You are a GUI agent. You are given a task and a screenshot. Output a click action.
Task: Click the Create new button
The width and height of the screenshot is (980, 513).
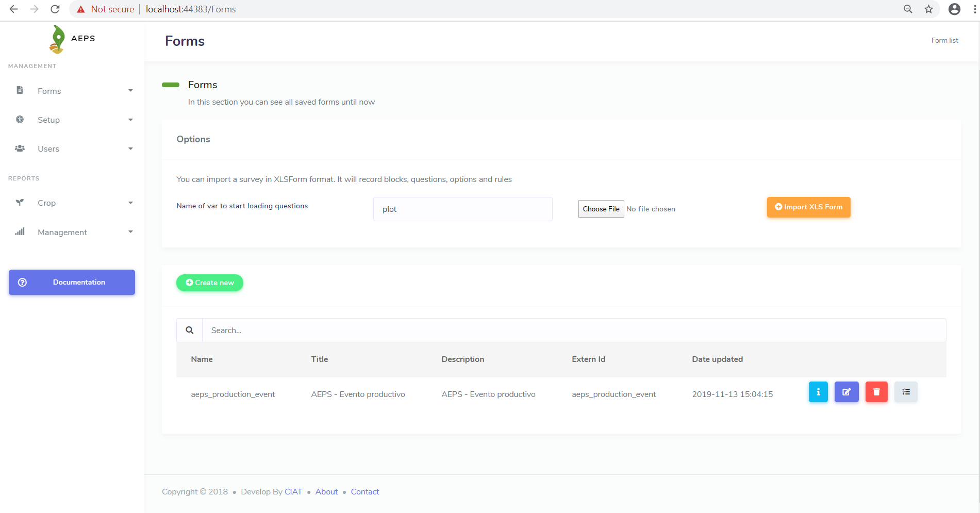[x=210, y=283]
